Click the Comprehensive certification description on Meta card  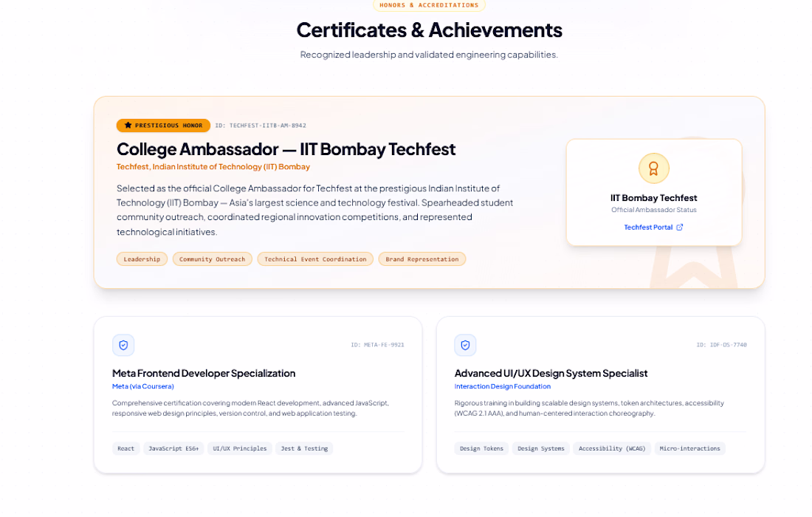pyautogui.click(x=251, y=408)
